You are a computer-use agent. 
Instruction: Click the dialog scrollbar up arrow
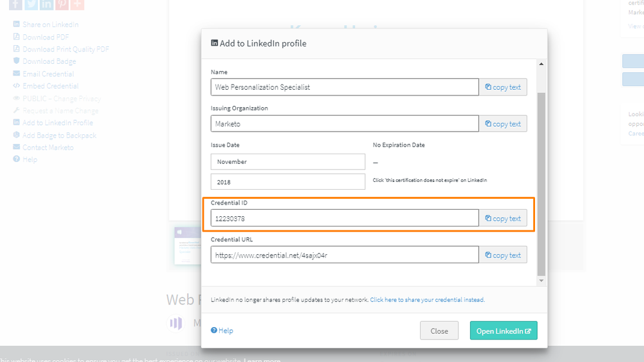542,64
